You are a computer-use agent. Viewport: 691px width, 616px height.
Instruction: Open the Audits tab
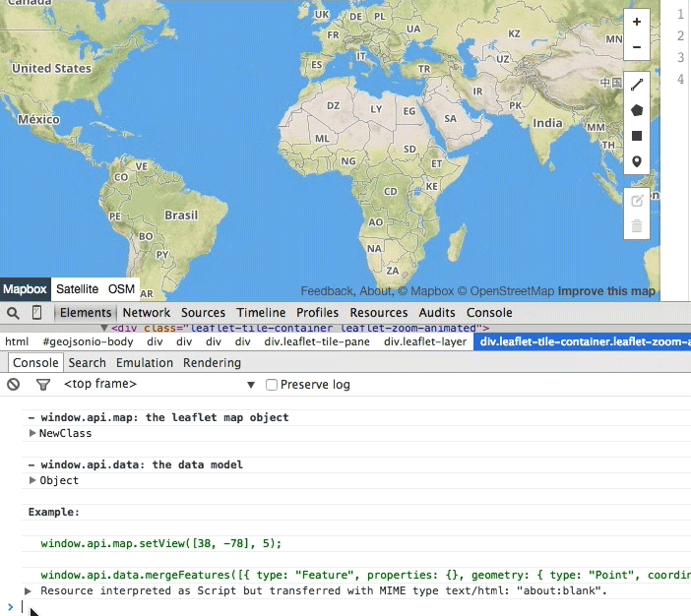tap(437, 313)
